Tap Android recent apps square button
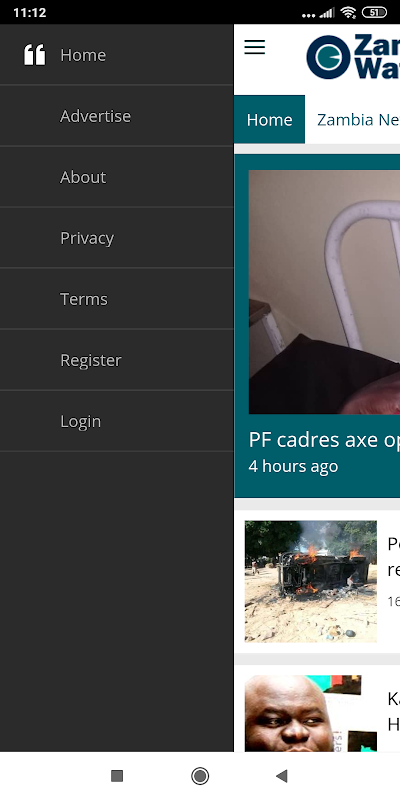The image size is (400, 800). (117, 776)
